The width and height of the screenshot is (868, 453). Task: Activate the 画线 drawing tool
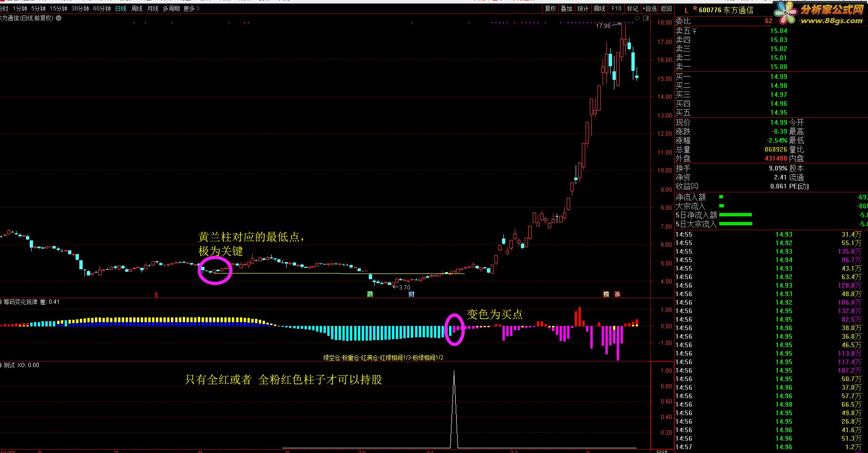point(599,9)
